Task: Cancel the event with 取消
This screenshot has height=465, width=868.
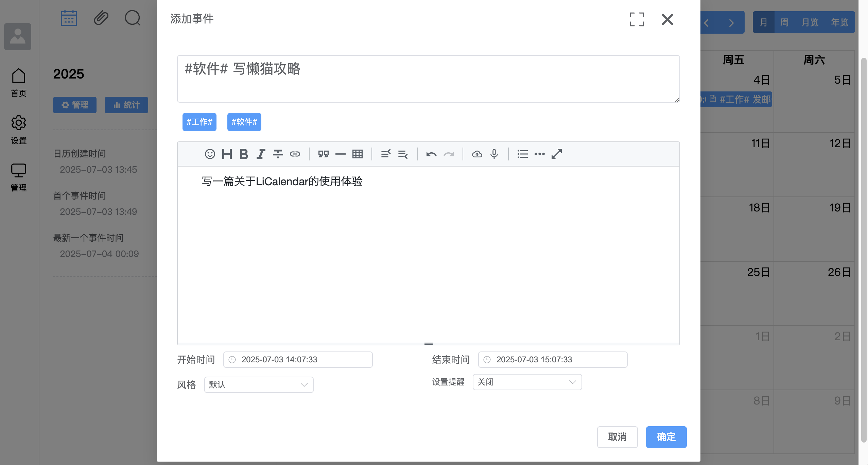Action: click(x=617, y=437)
